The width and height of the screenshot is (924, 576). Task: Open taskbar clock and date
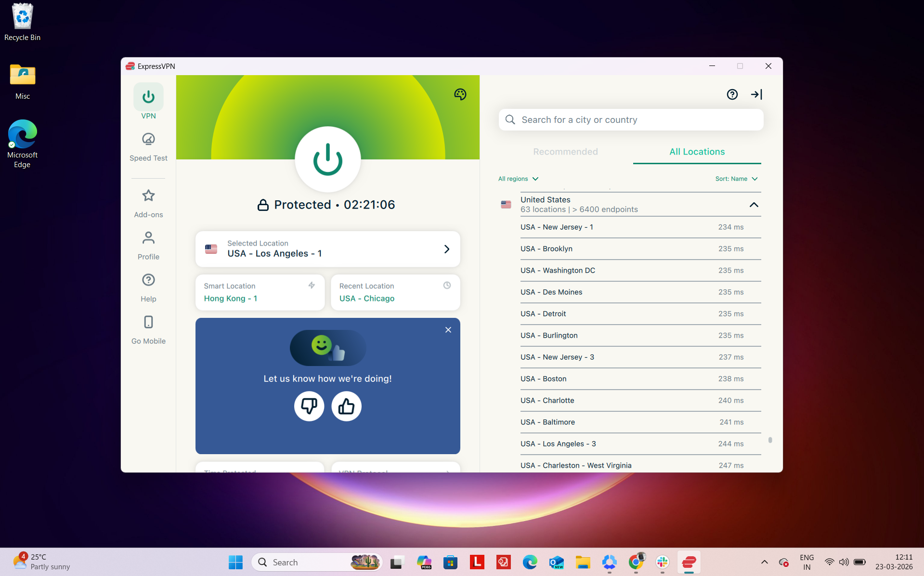[x=894, y=562]
